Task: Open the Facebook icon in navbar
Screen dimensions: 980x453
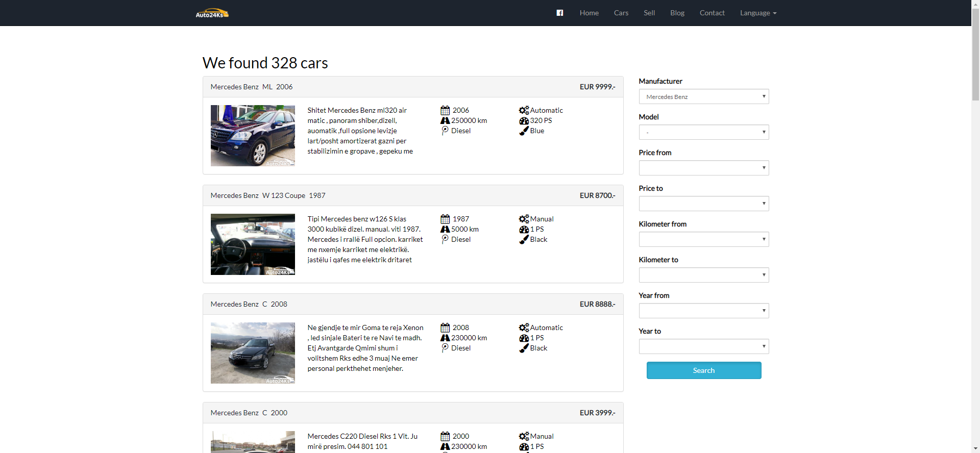Action: 559,13
